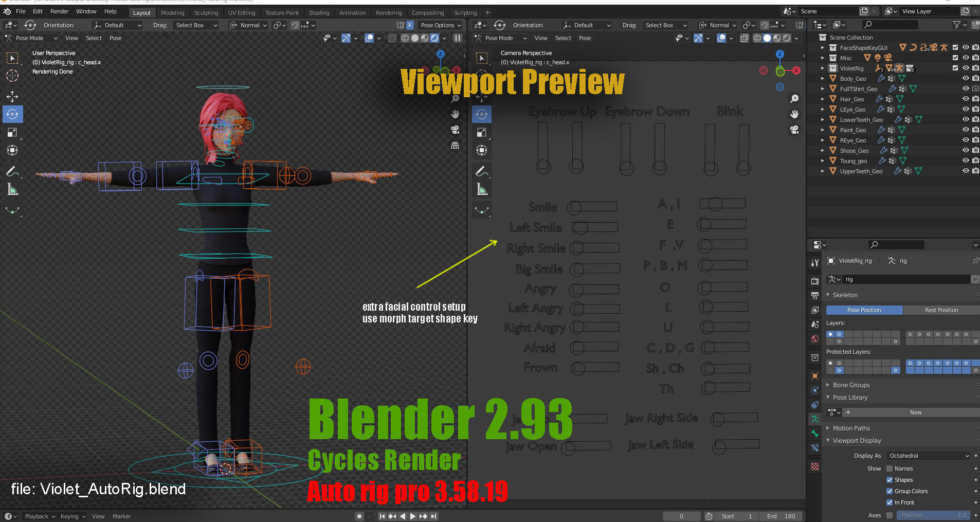Enable the Axes checkbox
The image size is (980, 522).
(x=890, y=515)
